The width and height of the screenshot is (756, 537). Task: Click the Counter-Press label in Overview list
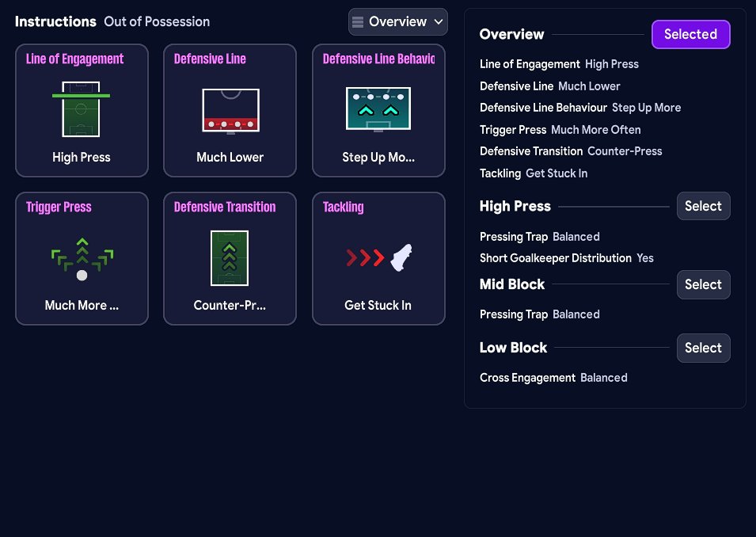pos(625,151)
